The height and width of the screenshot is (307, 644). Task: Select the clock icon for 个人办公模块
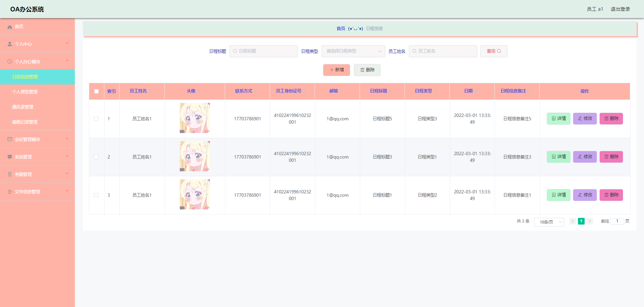pos(9,61)
